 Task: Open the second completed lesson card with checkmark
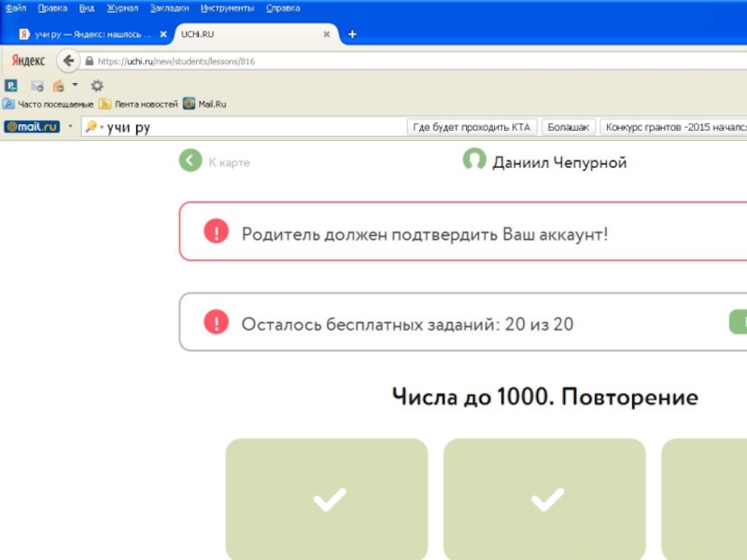click(544, 499)
